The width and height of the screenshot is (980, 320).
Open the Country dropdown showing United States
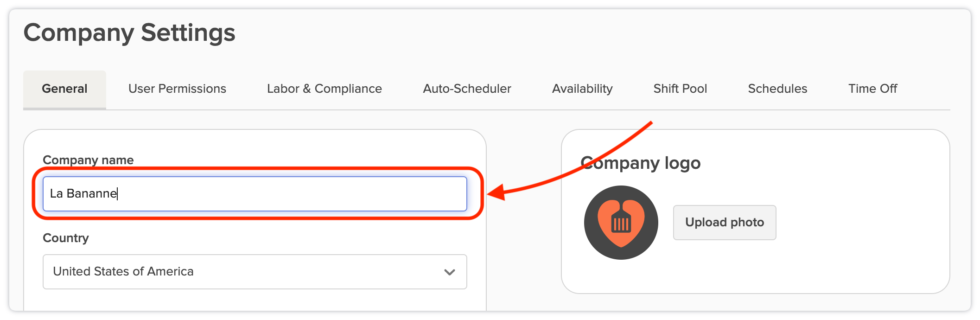tap(254, 272)
